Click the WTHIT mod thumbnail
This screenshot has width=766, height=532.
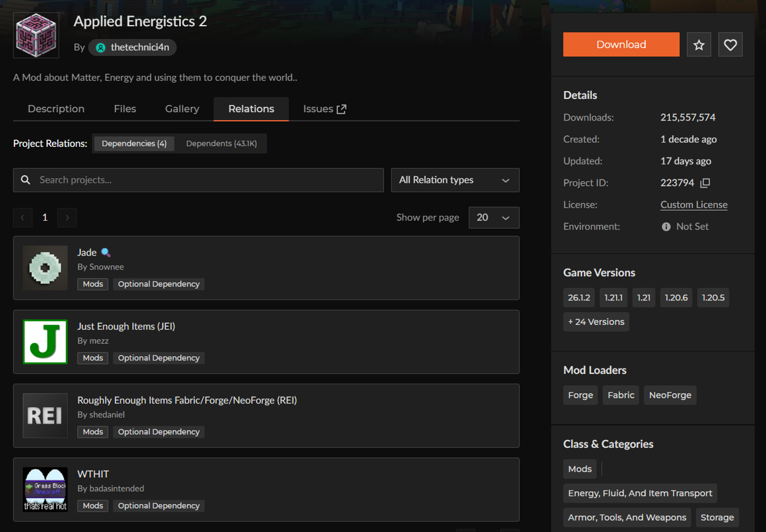[x=45, y=490]
